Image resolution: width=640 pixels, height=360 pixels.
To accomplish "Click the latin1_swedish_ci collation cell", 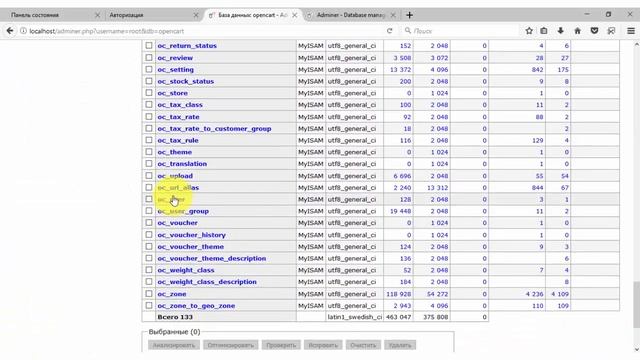I will [x=354, y=317].
